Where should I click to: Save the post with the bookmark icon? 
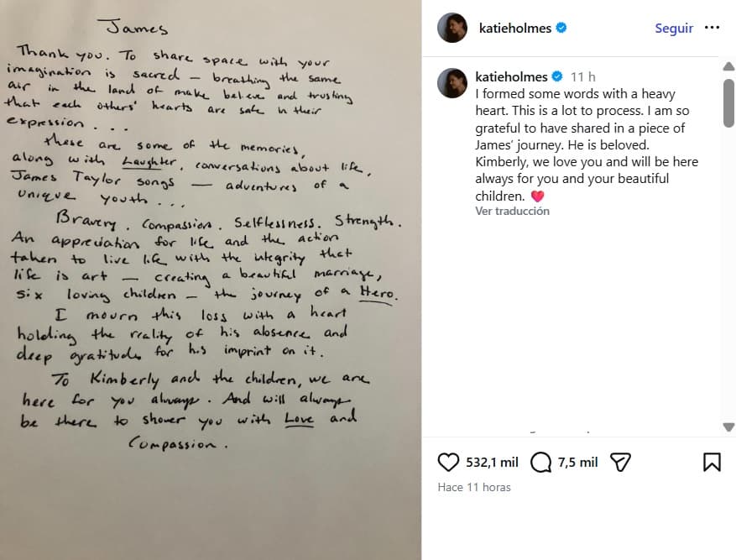tap(713, 463)
